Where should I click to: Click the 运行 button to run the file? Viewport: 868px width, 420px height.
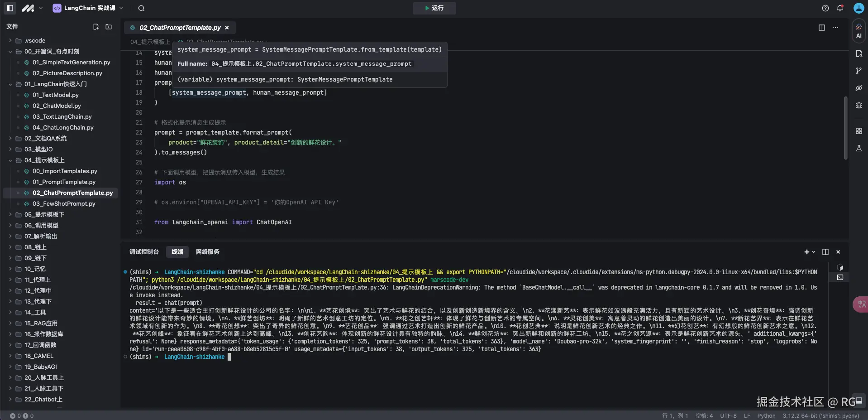pos(434,8)
